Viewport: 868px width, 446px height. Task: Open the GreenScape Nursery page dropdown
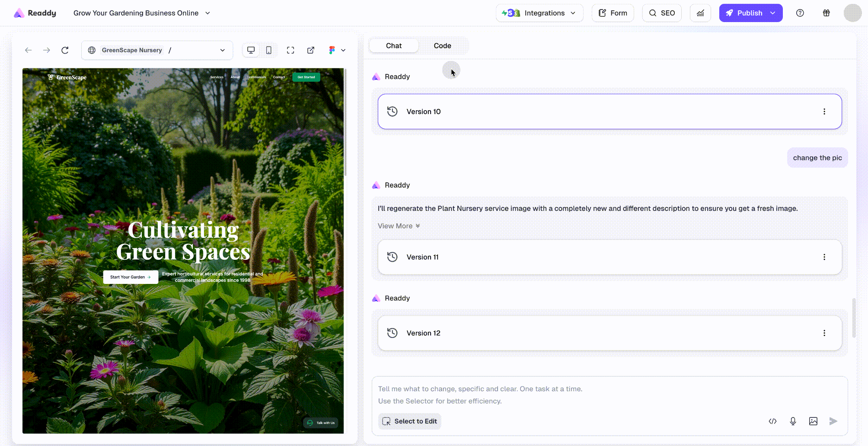222,50
